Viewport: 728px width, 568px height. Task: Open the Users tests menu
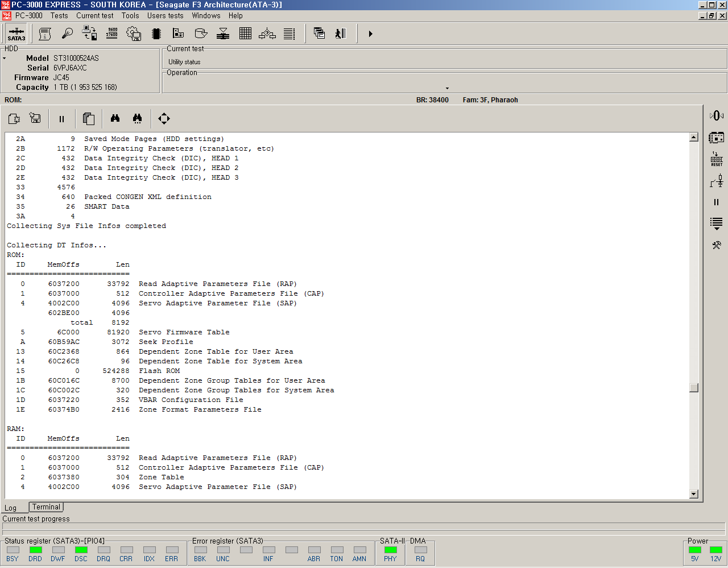[165, 16]
